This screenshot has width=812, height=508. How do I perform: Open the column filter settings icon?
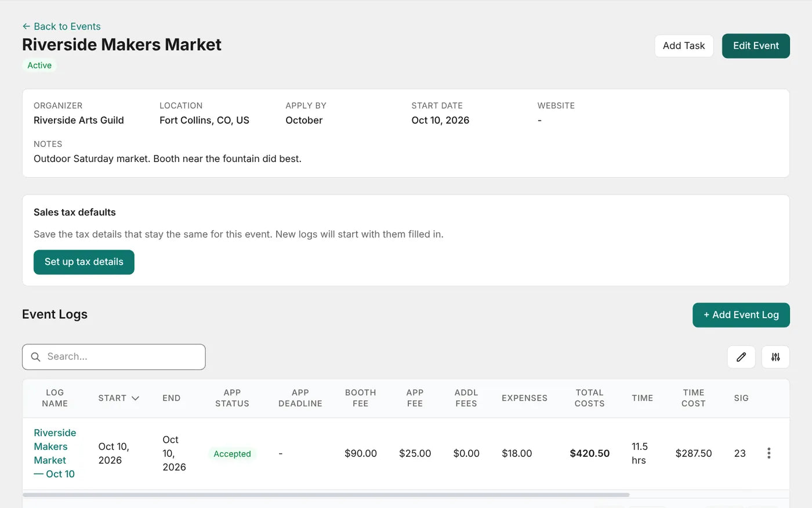tap(775, 357)
